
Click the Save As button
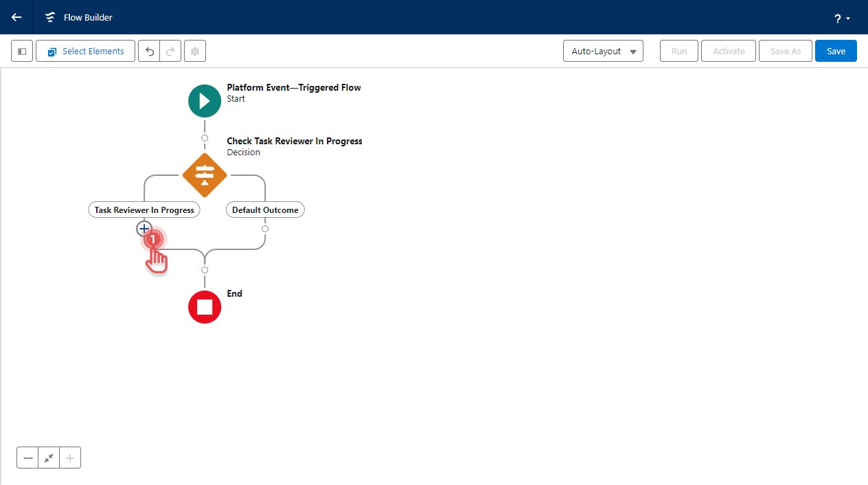[785, 51]
